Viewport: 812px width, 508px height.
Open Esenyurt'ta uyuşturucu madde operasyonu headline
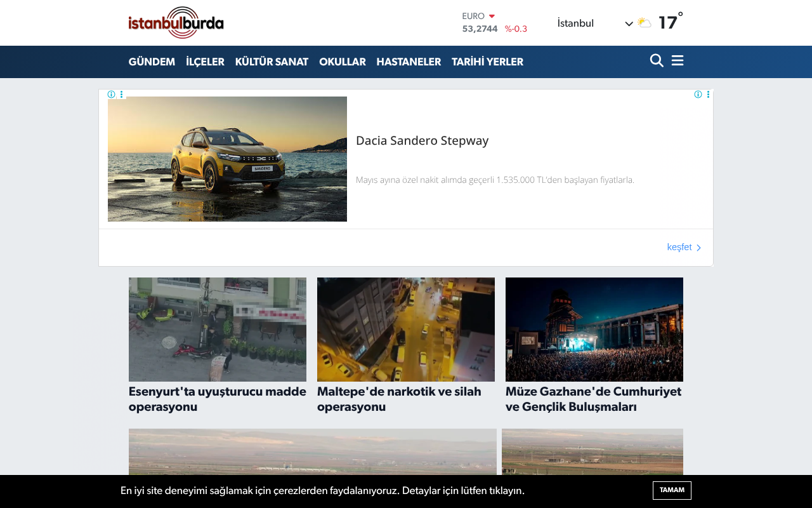(218, 399)
